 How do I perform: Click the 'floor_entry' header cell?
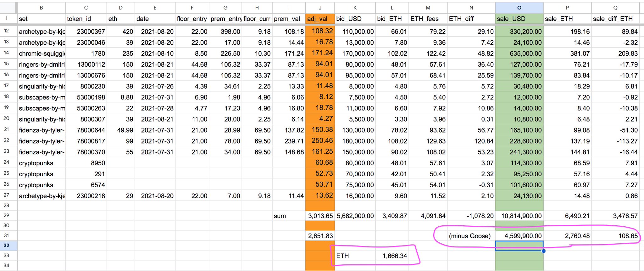tap(192, 19)
